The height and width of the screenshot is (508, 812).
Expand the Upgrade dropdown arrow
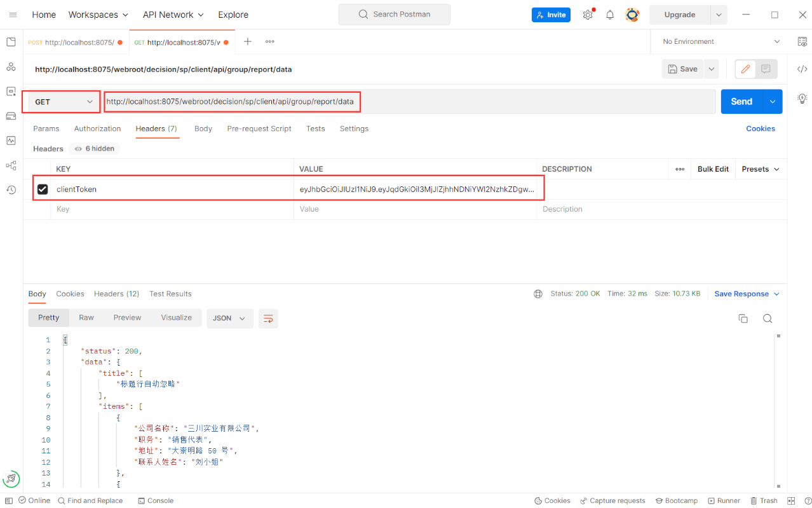tap(719, 15)
